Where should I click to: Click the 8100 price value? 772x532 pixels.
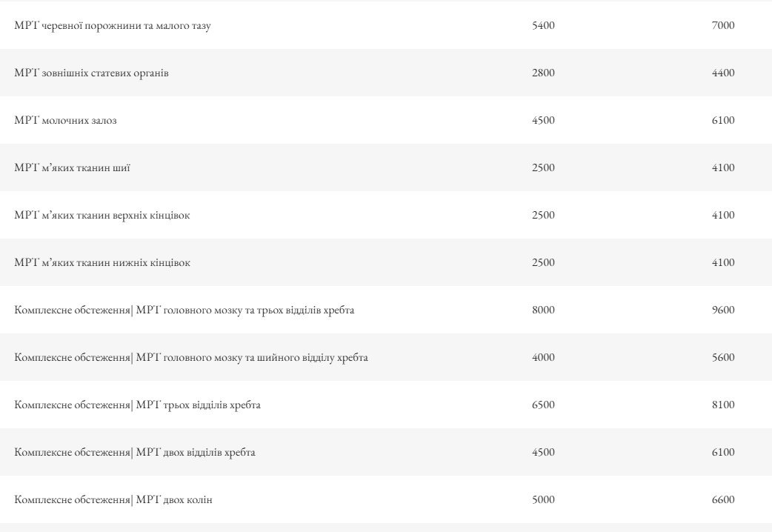[722, 405]
